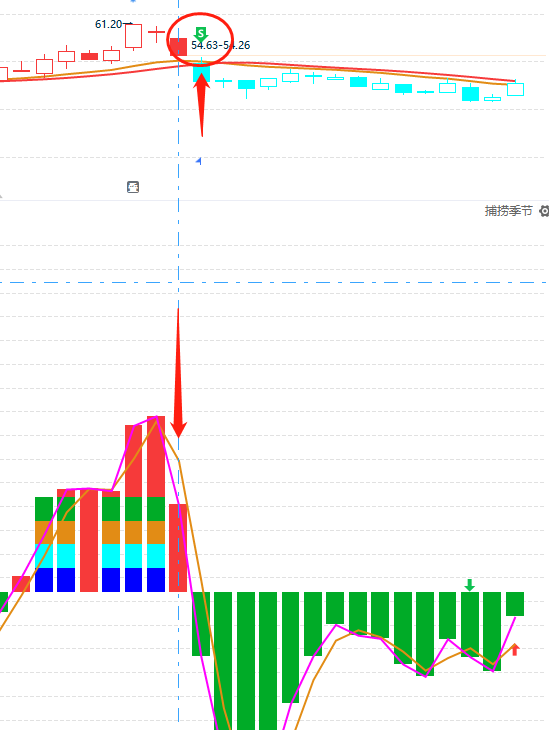
Task: Click the short green bar at the far right
Action: (515, 604)
